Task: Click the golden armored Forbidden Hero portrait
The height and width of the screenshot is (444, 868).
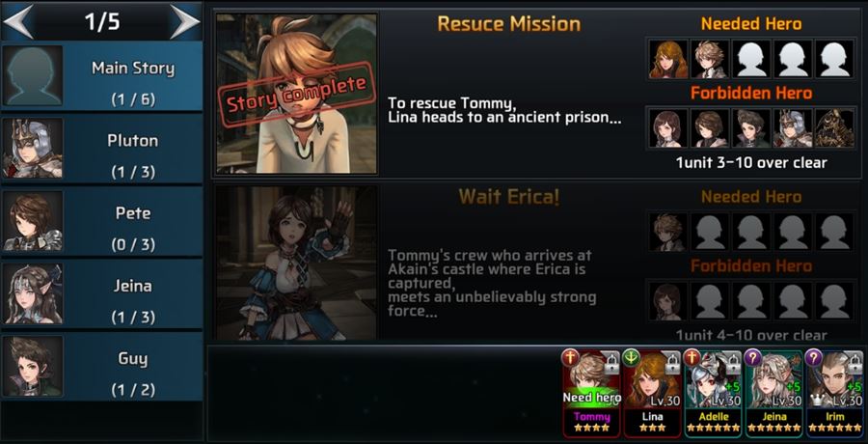Action: tap(834, 128)
